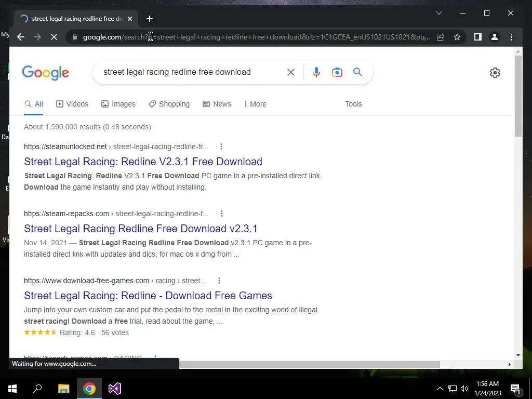532x399 pixels.
Task: Switch to Shopping results tab
Action: (x=169, y=104)
